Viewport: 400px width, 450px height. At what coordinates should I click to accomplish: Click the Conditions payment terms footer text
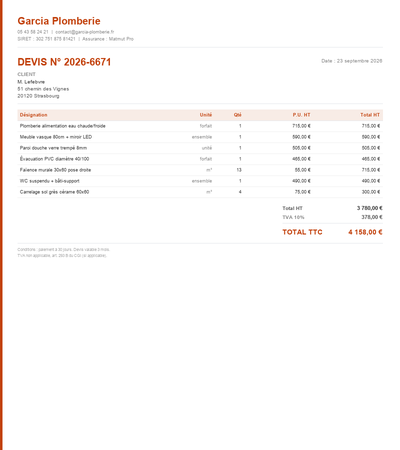pos(63,249)
